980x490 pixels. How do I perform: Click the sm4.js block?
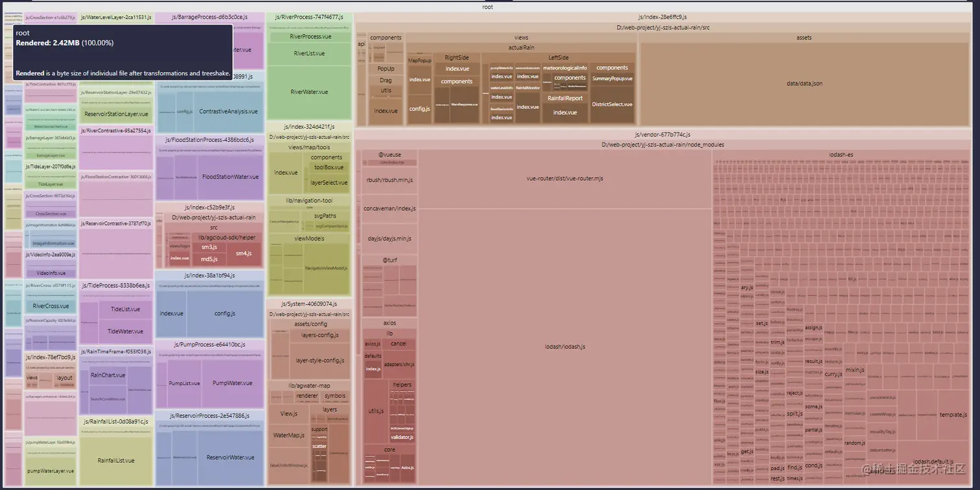(244, 253)
